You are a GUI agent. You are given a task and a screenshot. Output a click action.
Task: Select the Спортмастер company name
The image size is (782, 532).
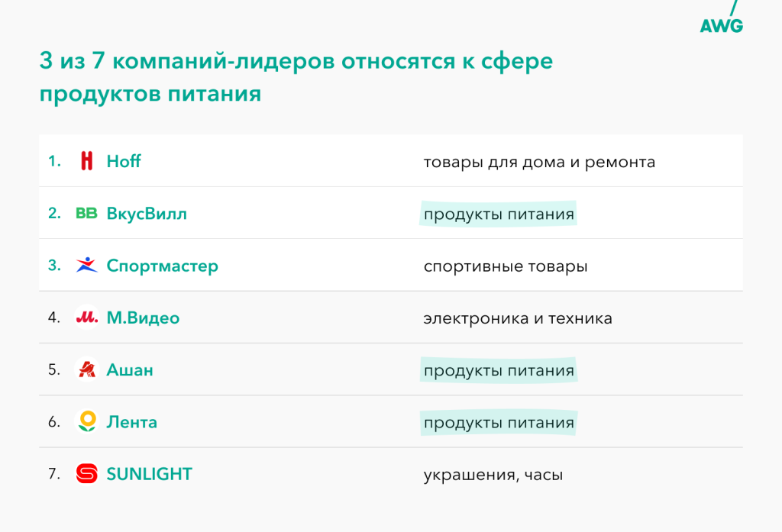(x=162, y=266)
